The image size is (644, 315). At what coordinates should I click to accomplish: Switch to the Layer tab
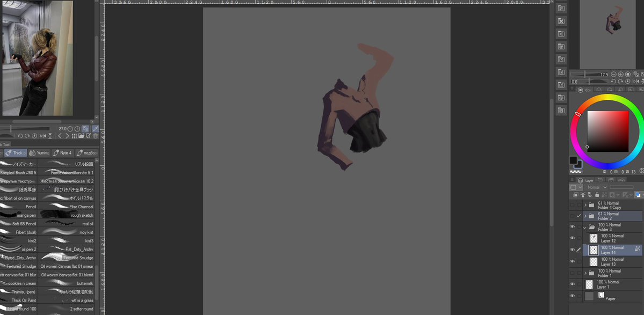(x=586, y=180)
